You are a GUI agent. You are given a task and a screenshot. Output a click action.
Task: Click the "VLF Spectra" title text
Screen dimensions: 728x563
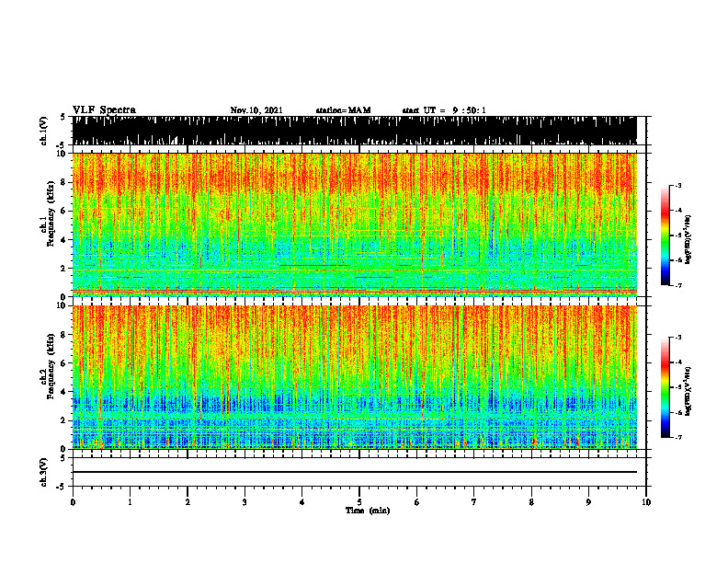(x=104, y=110)
